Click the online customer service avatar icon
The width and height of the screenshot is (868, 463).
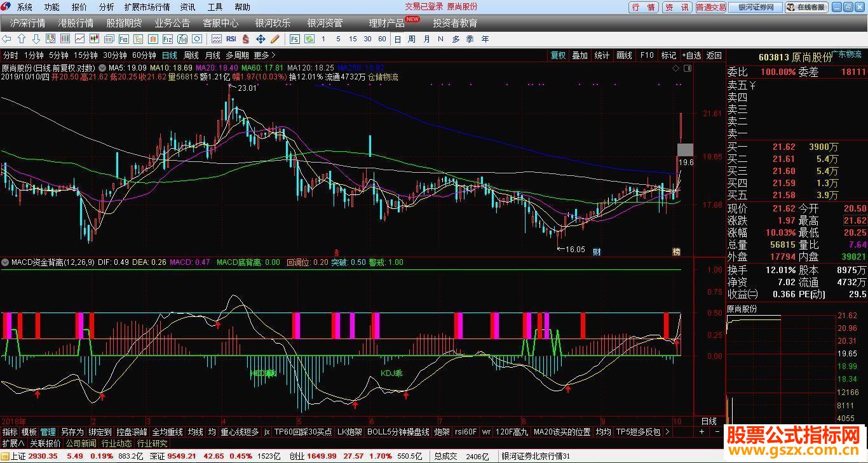pos(791,8)
